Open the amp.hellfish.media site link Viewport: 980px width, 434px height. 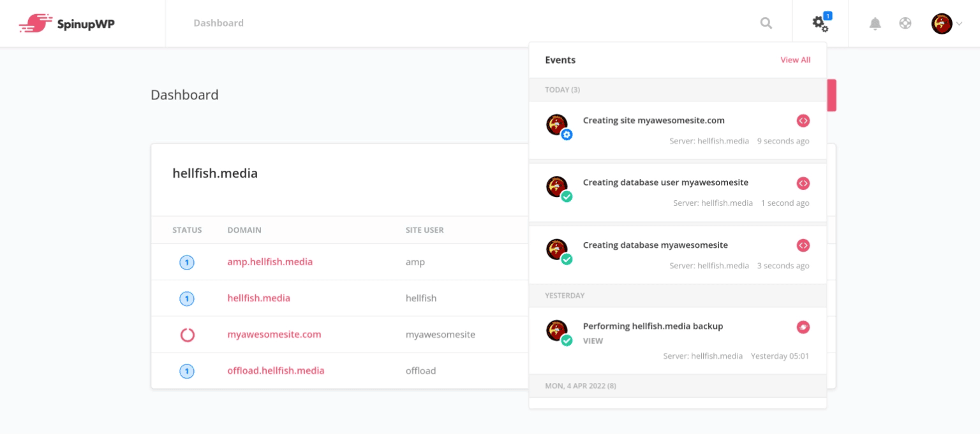270,262
